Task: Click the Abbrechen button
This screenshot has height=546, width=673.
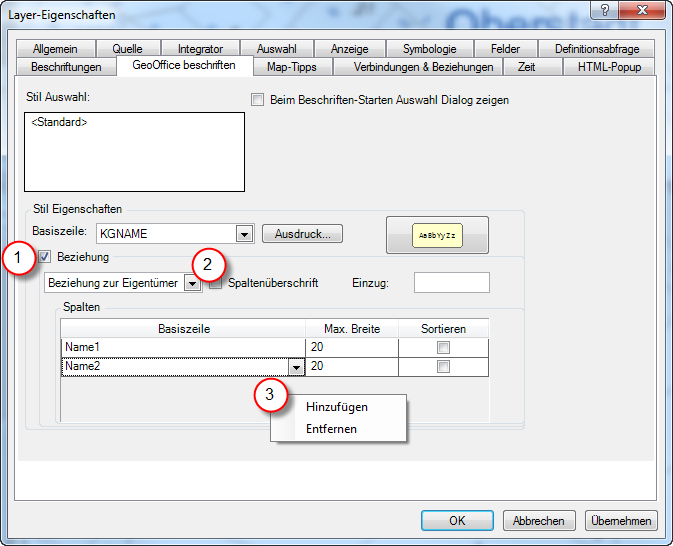Action: pos(539,520)
